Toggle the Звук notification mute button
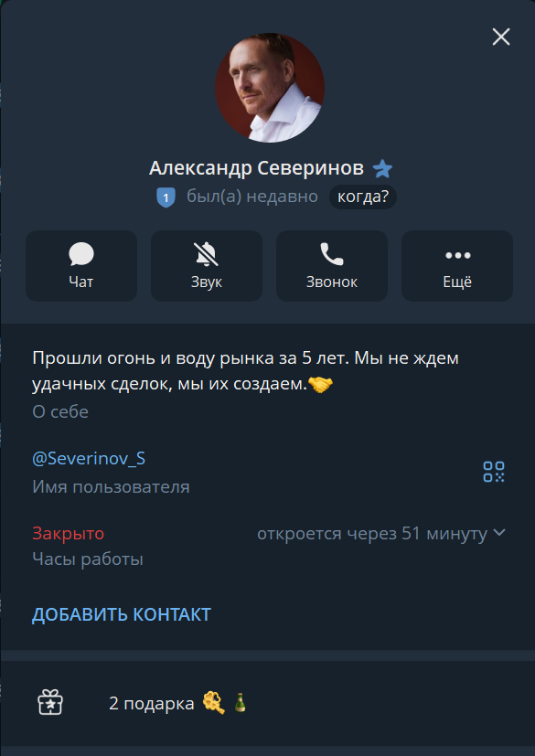Image resolution: width=535 pixels, height=756 pixels. [207, 266]
